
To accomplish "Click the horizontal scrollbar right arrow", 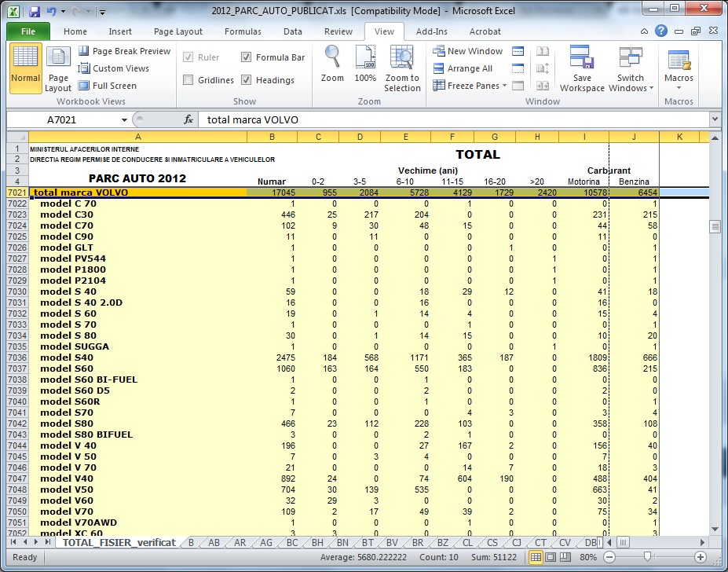I will tap(702, 542).
